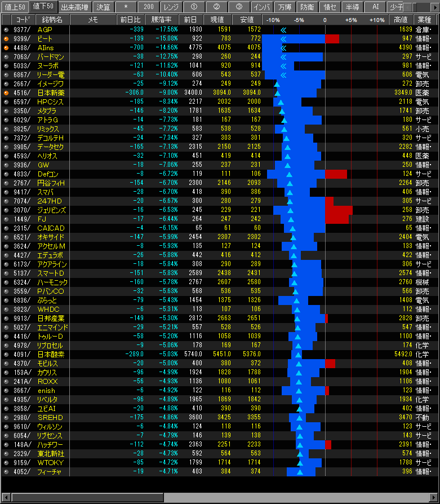Click the 銘柄名 column header

tap(52, 20)
